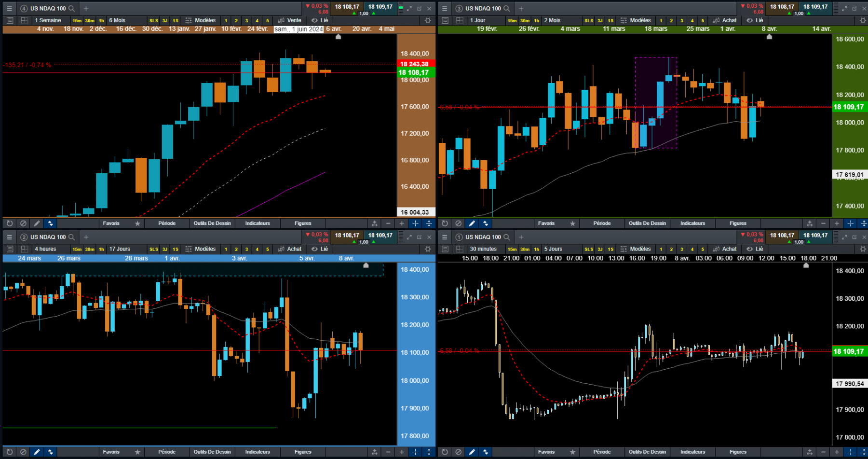
Task: Select 30m quick timeframe in chart 3
Action: coord(525,21)
